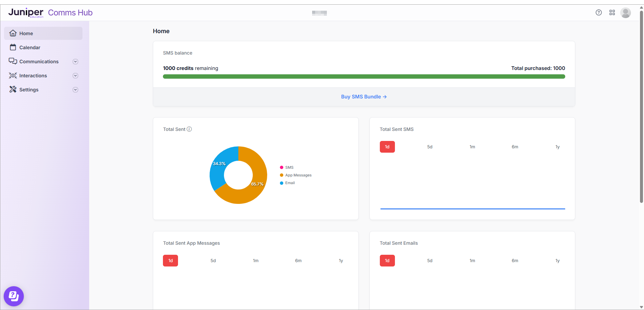Select 5d range in Total Sent SMS
This screenshot has width=644, height=310.
point(429,147)
